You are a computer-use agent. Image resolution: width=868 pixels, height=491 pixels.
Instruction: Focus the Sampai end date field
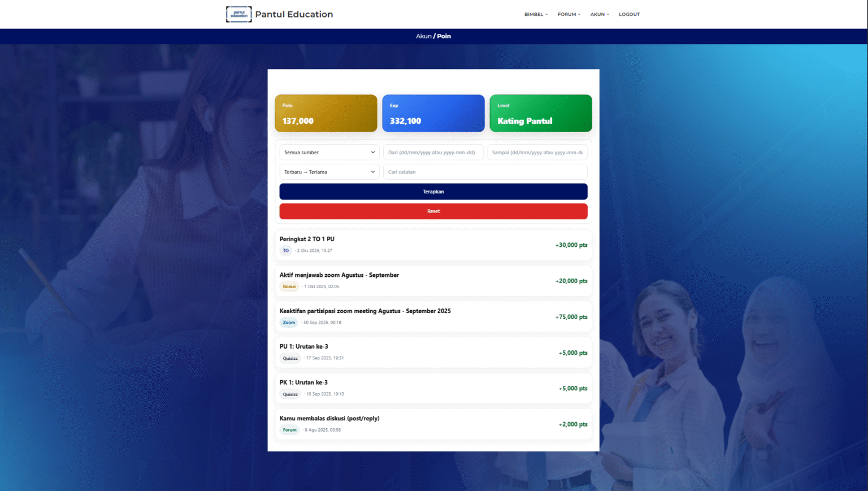[x=537, y=153]
